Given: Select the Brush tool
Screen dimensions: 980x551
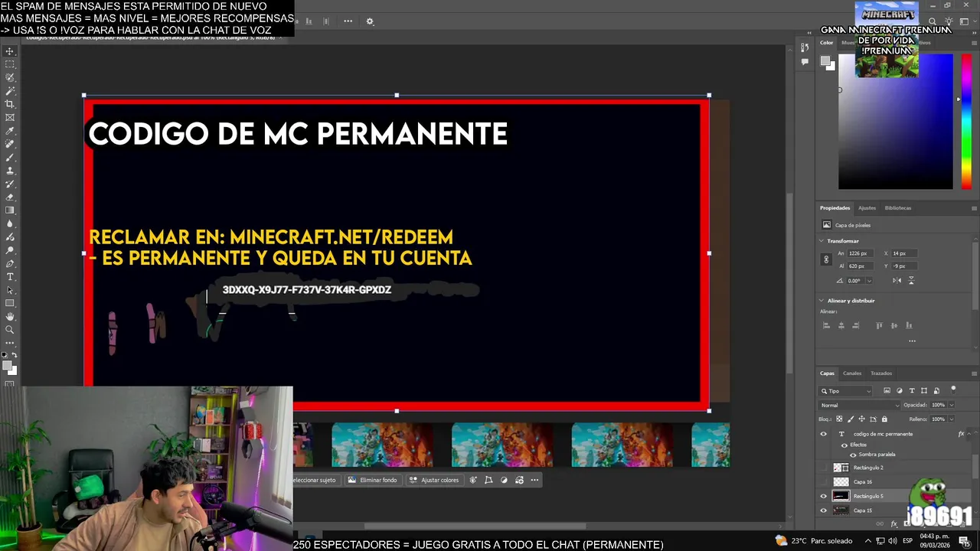Looking at the screenshot, I should pos(10,157).
